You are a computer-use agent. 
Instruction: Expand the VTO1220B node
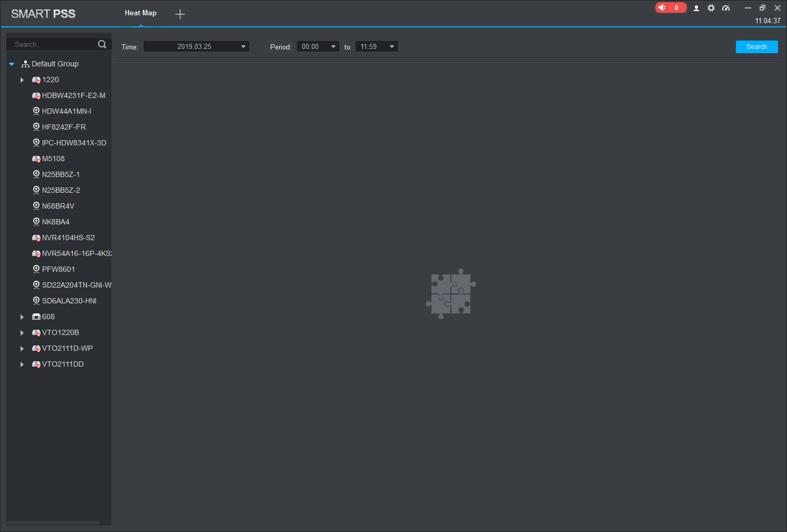[x=22, y=333]
